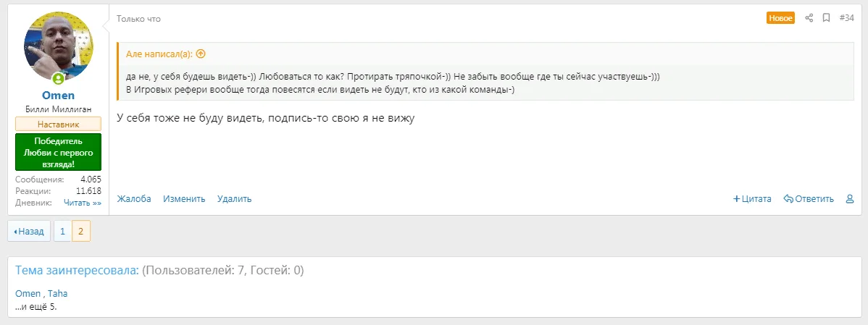Go to previous page with Назад
Viewport: 868px width, 325px height.
29,231
